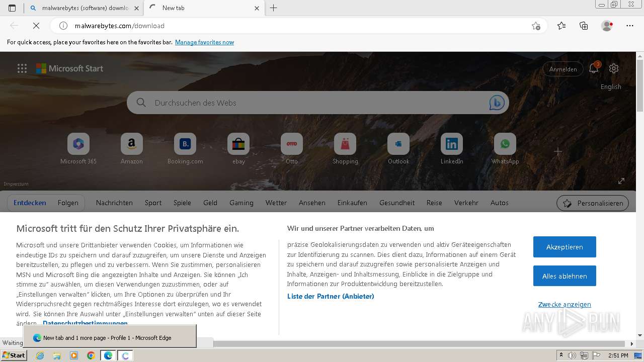Close the New tab tab

coord(257,8)
